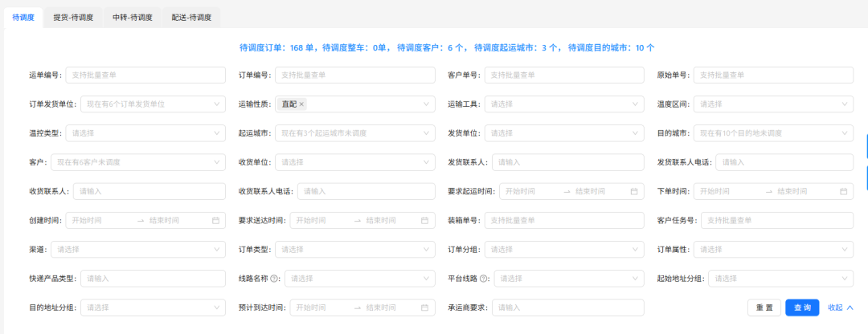Screen dimensions: 868x334
Task: Click the 重置 button
Action: click(764, 308)
